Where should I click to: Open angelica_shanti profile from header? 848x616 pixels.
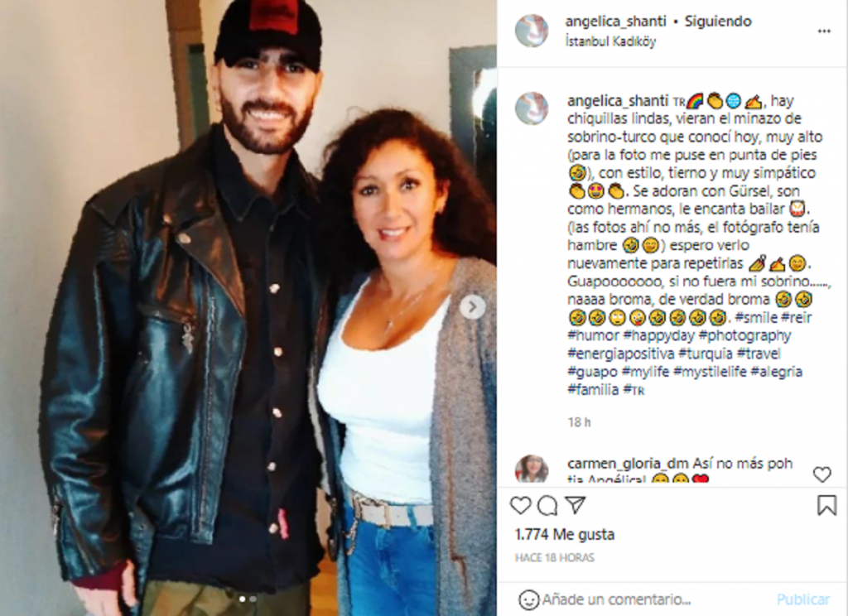[615, 22]
